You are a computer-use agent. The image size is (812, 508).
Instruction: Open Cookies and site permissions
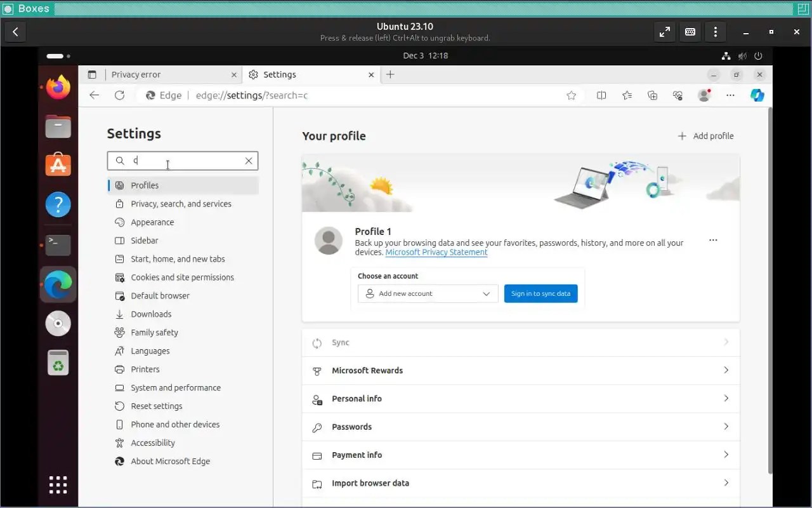pos(183,277)
